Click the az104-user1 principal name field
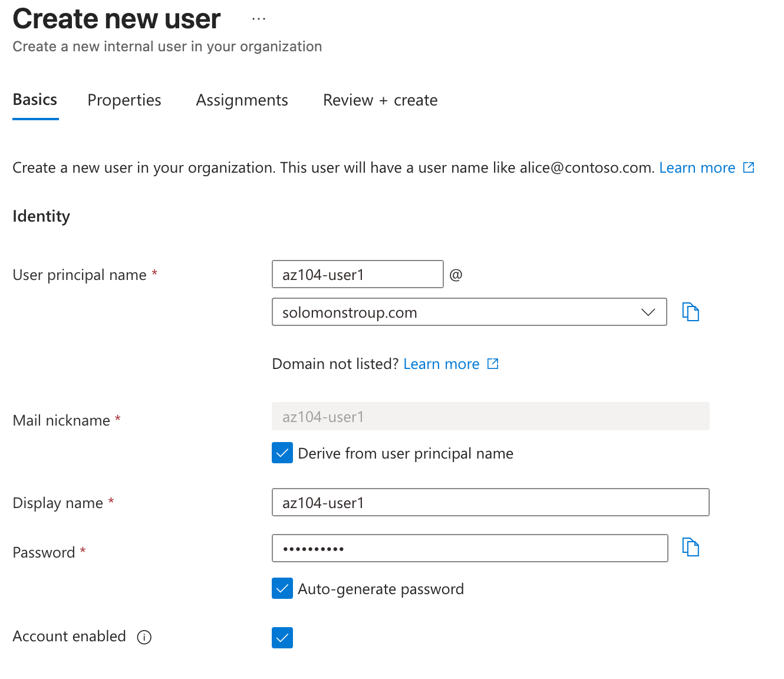This screenshot has height=679, width=784. pyautogui.click(x=357, y=274)
